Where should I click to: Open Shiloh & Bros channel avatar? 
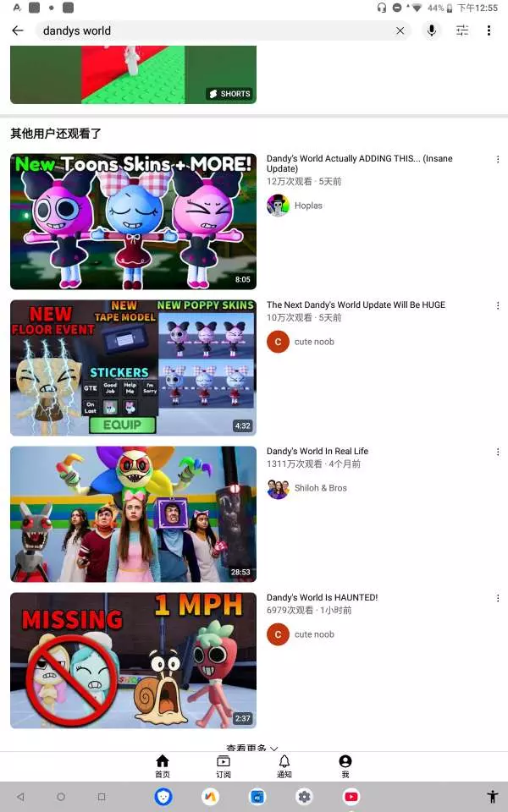click(278, 488)
